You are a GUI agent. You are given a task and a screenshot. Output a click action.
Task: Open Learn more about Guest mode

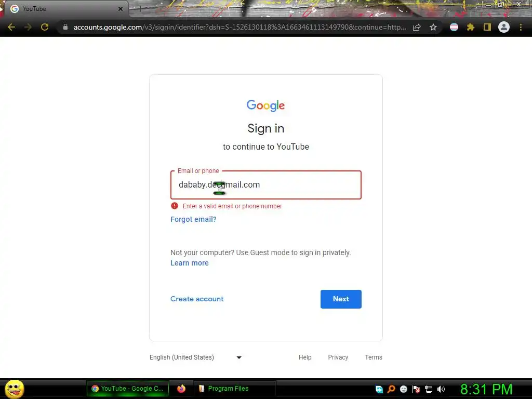click(189, 263)
